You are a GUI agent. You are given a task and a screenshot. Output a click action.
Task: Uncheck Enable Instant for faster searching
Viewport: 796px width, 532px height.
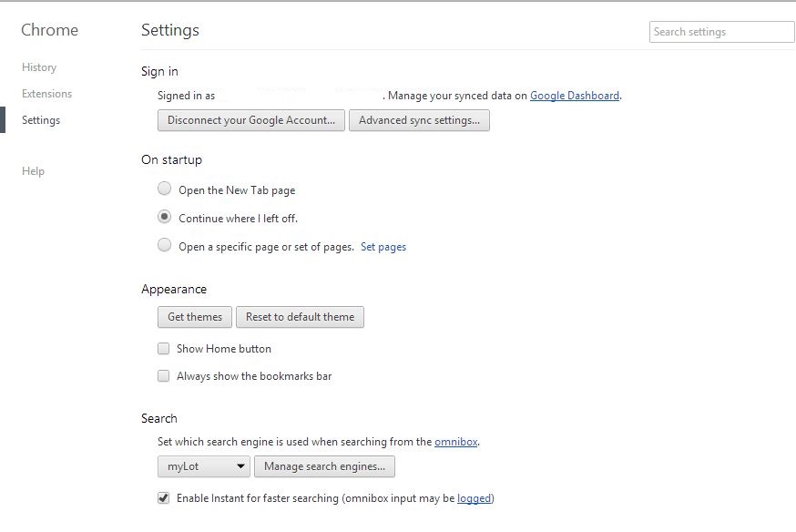tap(164, 498)
